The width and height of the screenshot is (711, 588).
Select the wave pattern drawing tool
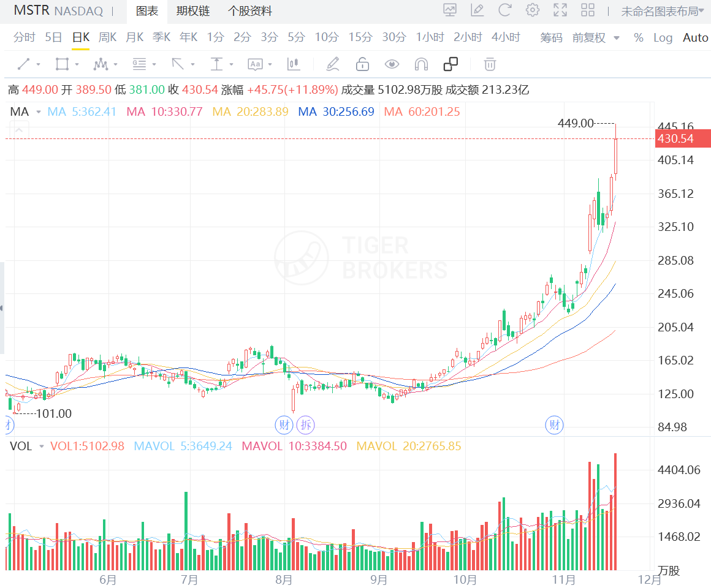point(101,64)
